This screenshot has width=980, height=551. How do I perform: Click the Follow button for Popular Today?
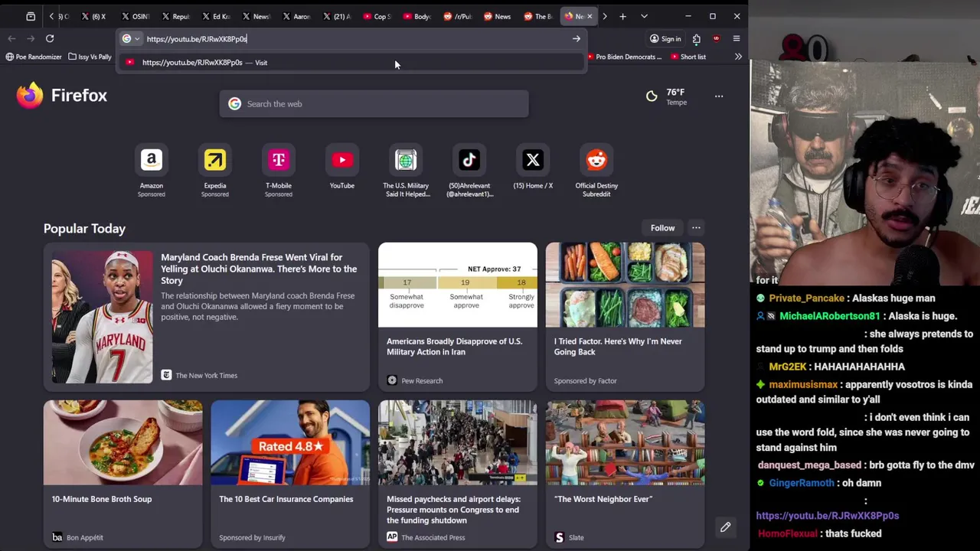coord(663,228)
